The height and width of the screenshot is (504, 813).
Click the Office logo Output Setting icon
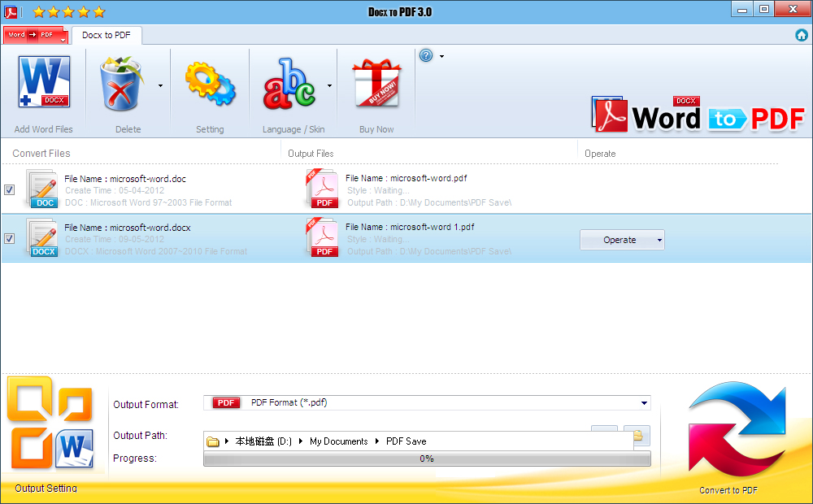50,423
